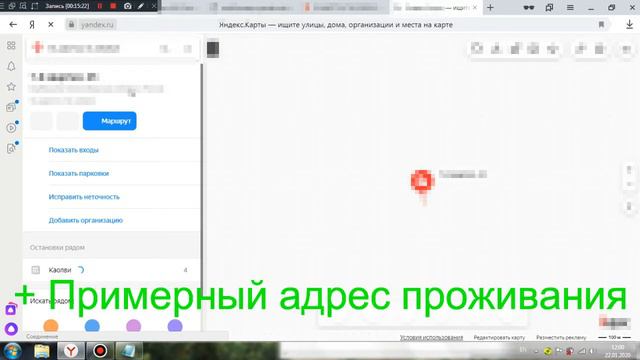Launch Alice assistant purple circle icon

11,328
